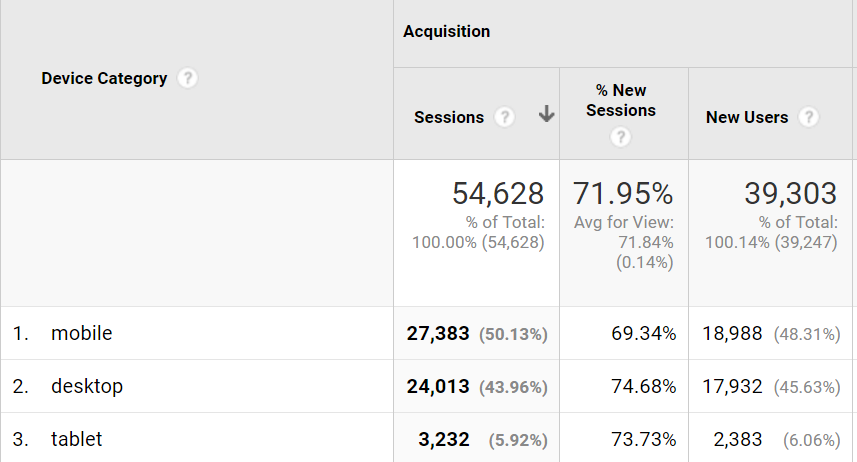Click the total sessions figure 54,628
This screenshot has width=857, height=462.
click(x=498, y=193)
